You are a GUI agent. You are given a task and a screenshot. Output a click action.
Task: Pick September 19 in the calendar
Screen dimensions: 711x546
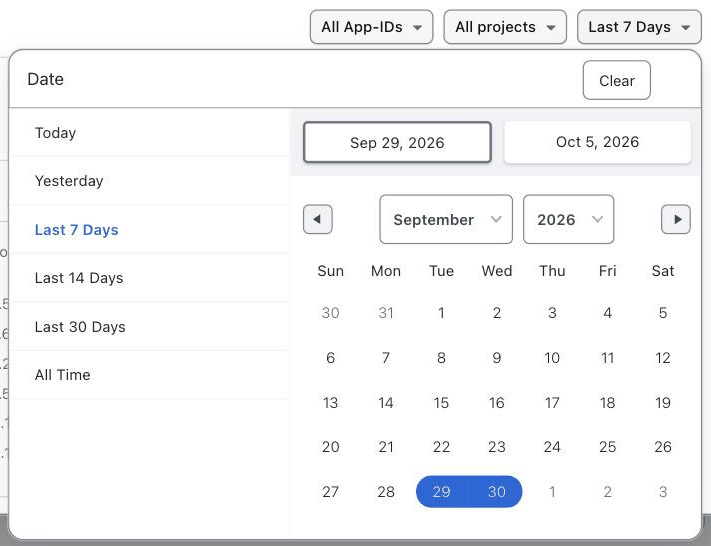[663, 403]
